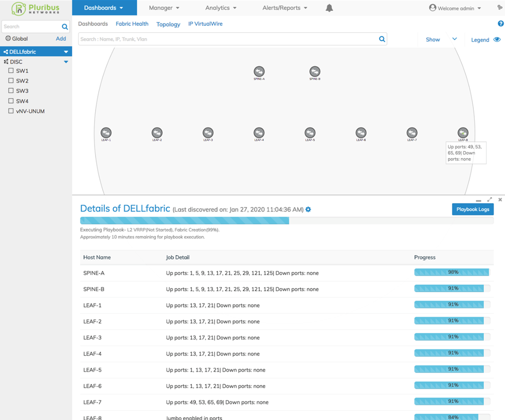Check the SW2 checkbox
This screenshot has width=505, height=420.
[11, 81]
